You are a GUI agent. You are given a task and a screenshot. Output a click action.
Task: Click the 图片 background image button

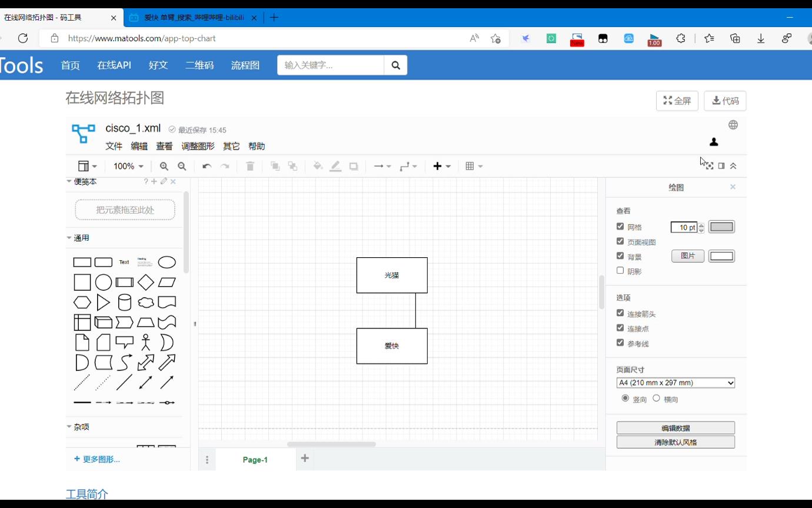click(688, 256)
